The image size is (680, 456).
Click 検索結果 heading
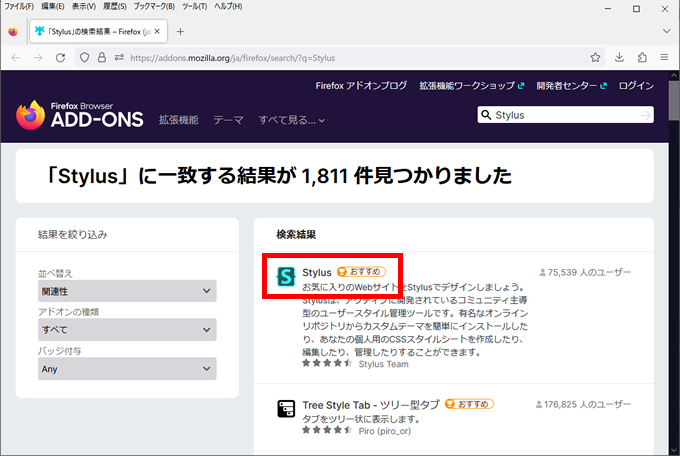(296, 235)
